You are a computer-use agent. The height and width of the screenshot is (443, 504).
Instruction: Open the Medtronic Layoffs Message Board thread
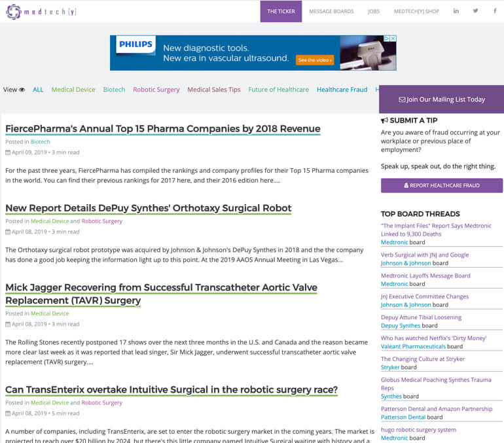425,275
